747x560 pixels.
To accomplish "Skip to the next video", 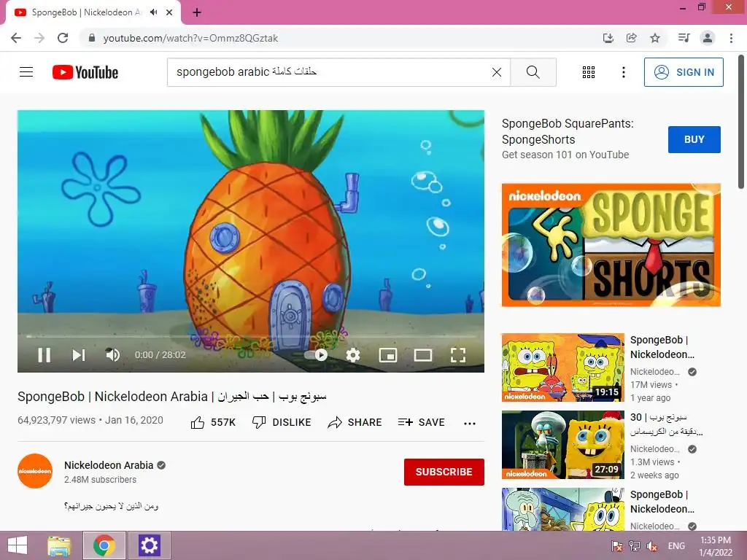I will pos(79,355).
